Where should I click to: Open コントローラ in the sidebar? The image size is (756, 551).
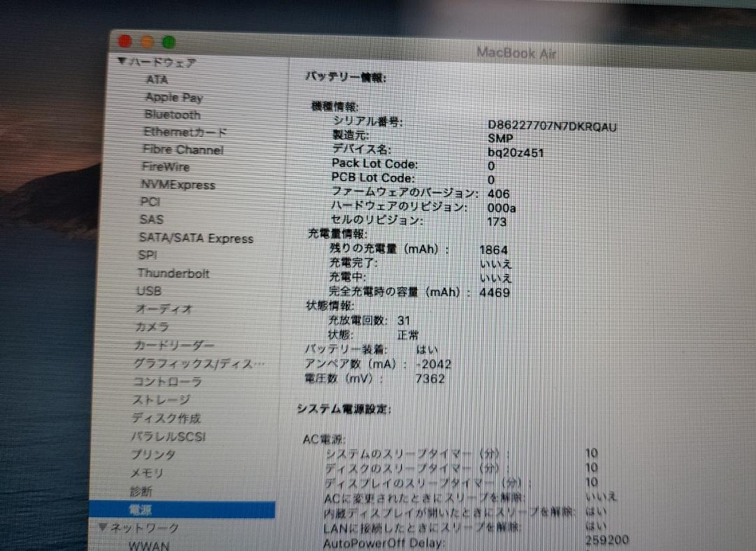[167, 382]
